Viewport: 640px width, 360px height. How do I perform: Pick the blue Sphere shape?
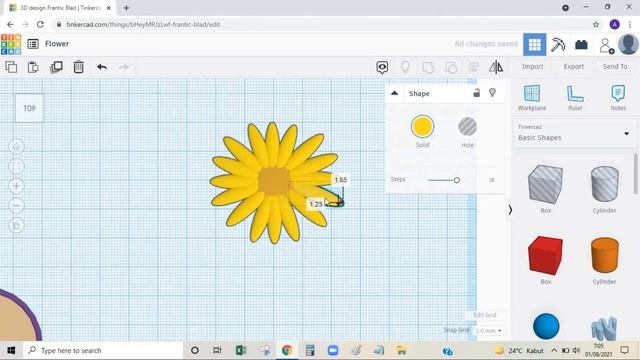pyautogui.click(x=546, y=327)
